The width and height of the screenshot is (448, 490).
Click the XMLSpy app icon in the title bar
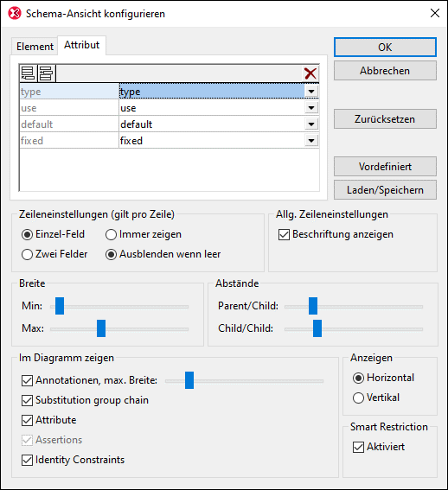point(15,14)
